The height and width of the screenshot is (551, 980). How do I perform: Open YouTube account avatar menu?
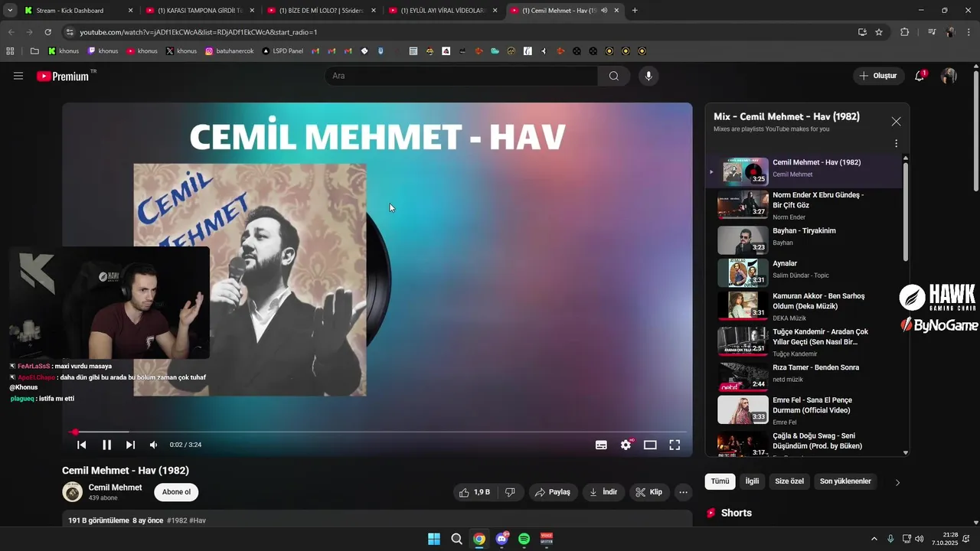click(x=949, y=76)
